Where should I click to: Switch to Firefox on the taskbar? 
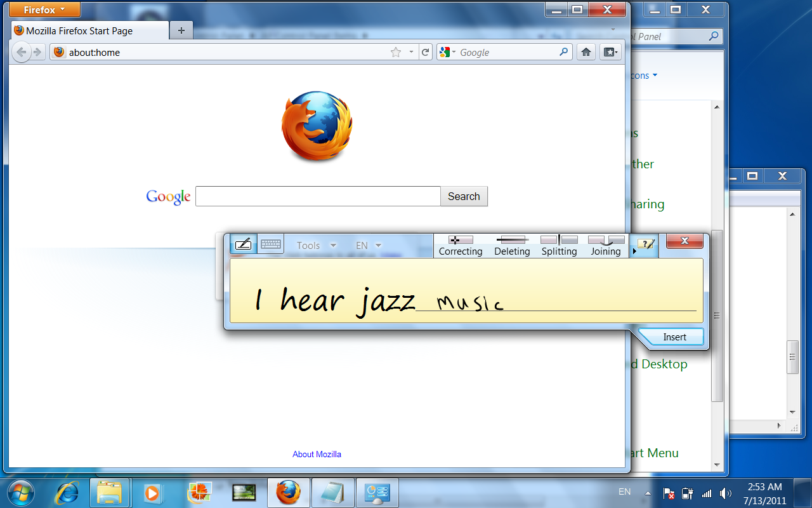click(x=289, y=493)
